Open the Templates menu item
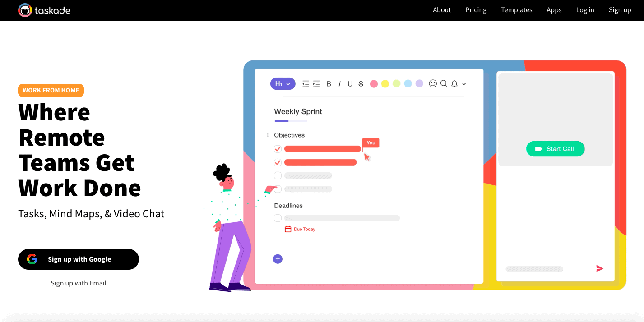This screenshot has width=644, height=322. tap(517, 10)
